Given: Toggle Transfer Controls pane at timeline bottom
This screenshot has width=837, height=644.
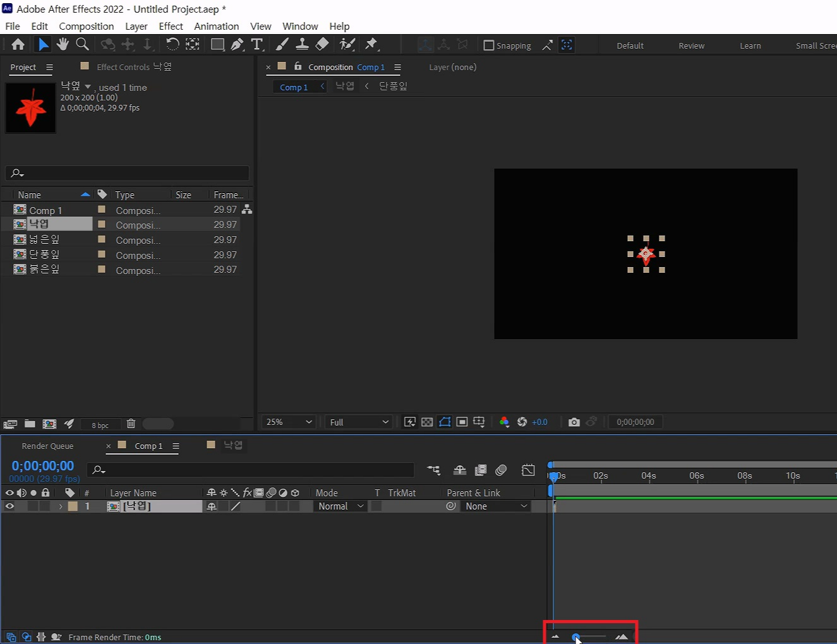Looking at the screenshot, I should pyautogui.click(x=27, y=637).
